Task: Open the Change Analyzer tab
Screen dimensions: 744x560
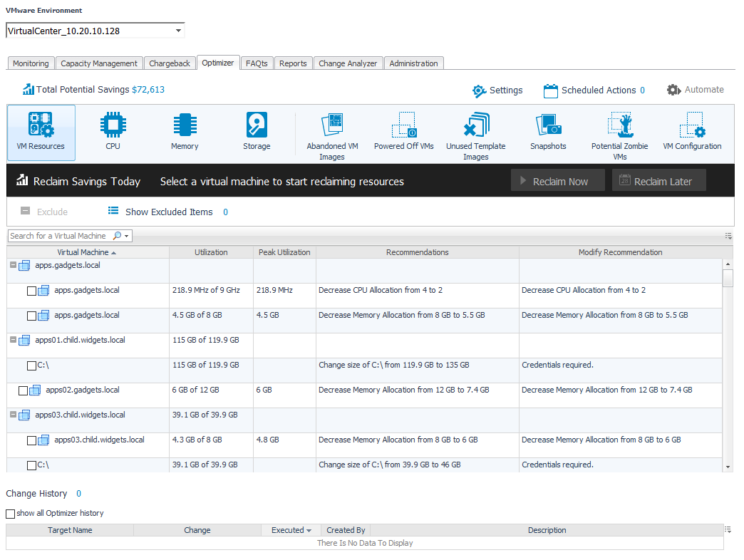Action: coord(348,63)
